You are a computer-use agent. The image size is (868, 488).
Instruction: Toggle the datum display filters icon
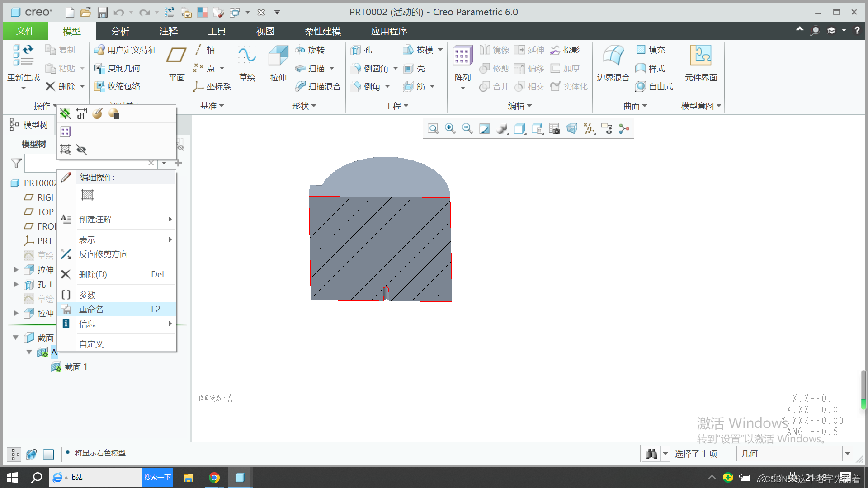(x=589, y=129)
